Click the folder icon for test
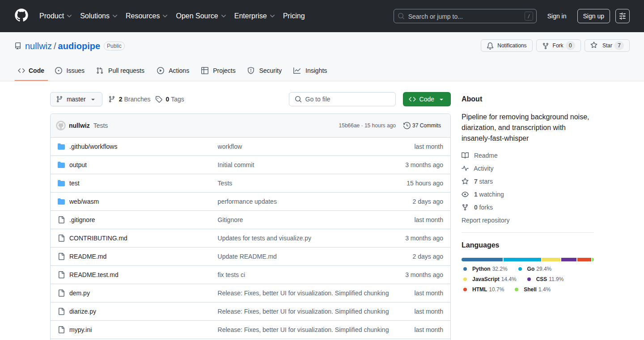 [61, 183]
